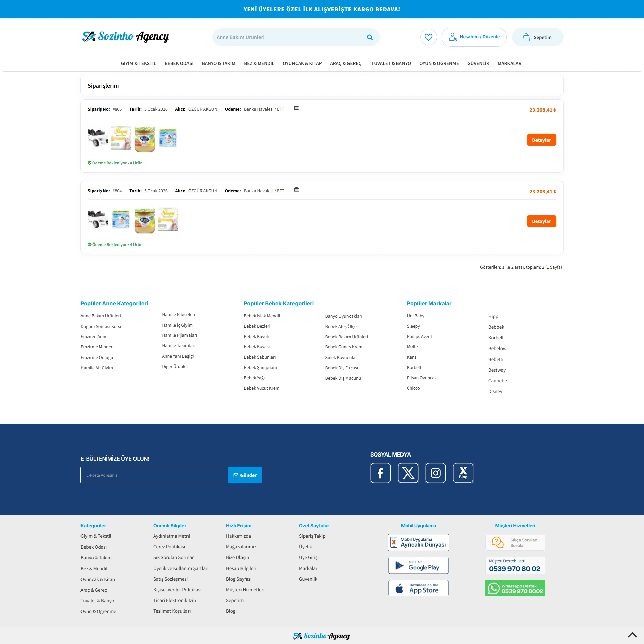
Task: Select MARKALAR menu item
Action: (x=509, y=63)
